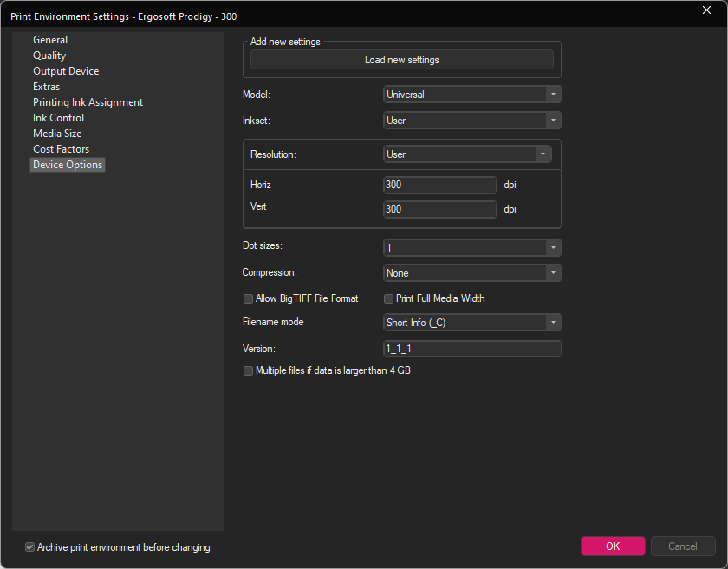Open the Resolution dropdown list

pos(543,154)
